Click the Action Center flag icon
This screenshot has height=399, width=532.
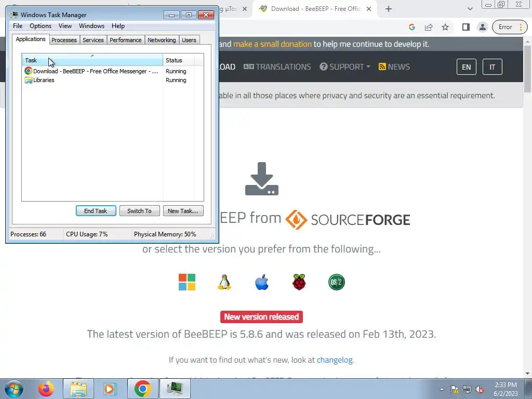point(454,389)
